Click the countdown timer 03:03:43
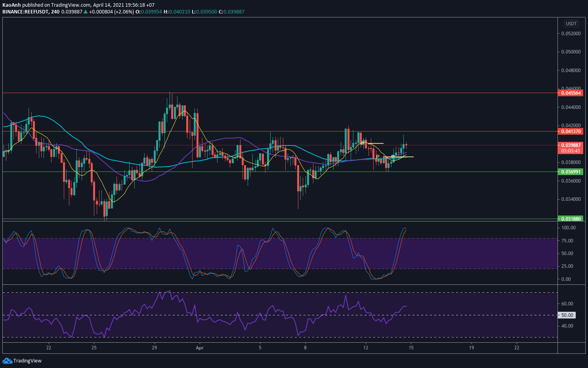Screen dimensions: 588x368 tap(571, 151)
